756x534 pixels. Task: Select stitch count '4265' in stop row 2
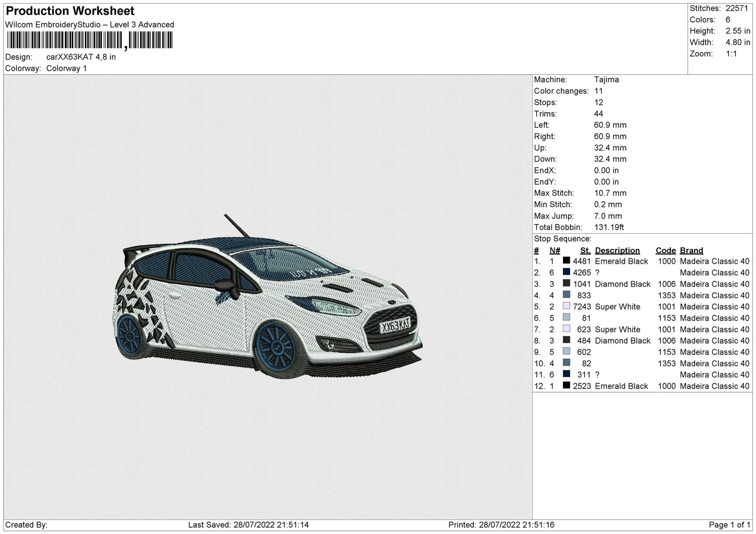[x=582, y=272]
